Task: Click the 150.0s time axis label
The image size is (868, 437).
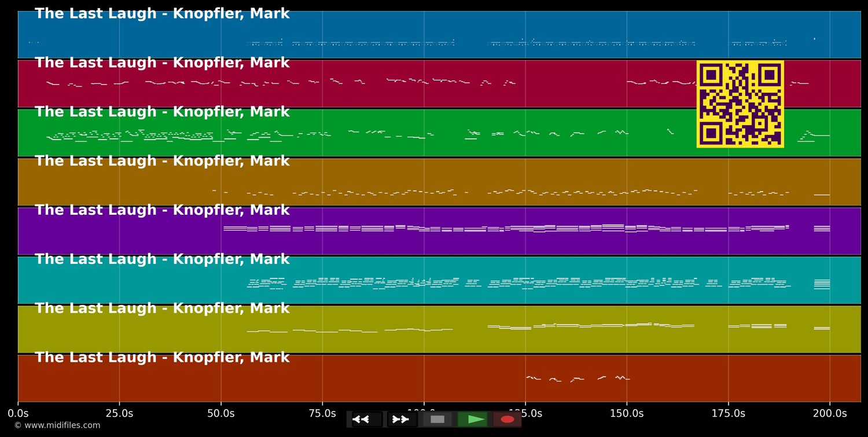Action: point(627,413)
